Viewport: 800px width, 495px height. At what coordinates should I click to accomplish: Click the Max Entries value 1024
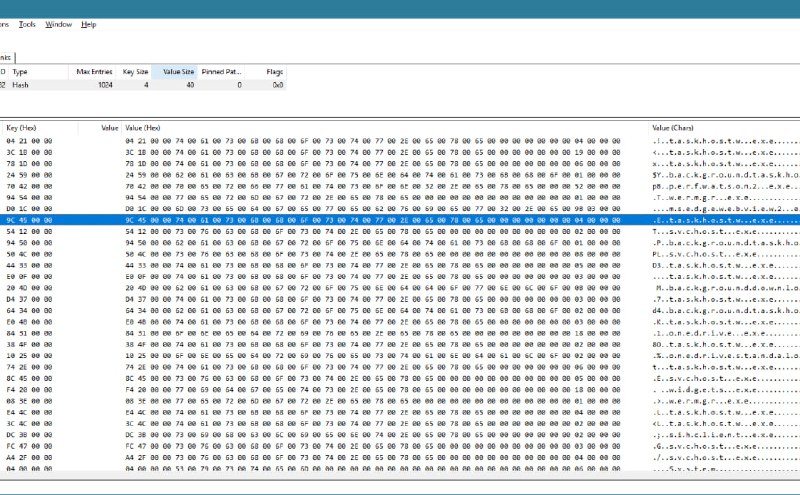105,85
